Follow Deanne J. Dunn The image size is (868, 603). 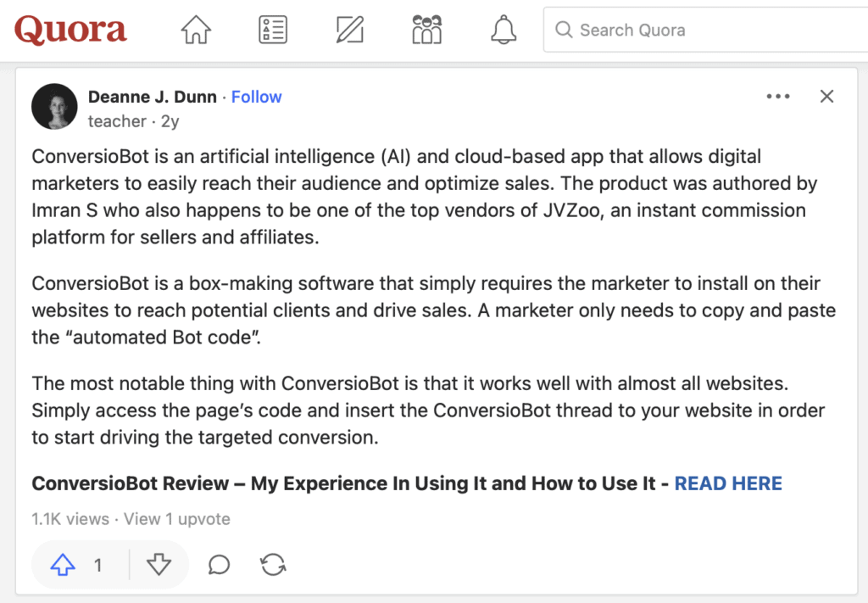pyautogui.click(x=256, y=97)
